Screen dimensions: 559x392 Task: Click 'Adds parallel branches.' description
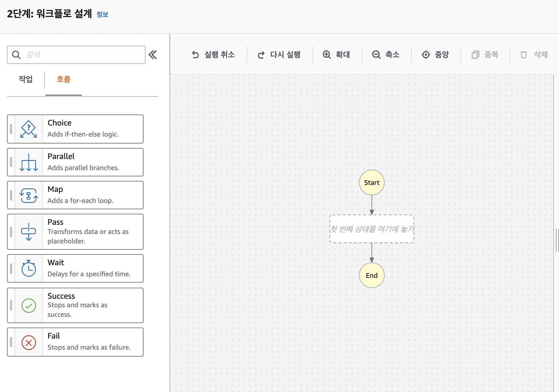[83, 168]
